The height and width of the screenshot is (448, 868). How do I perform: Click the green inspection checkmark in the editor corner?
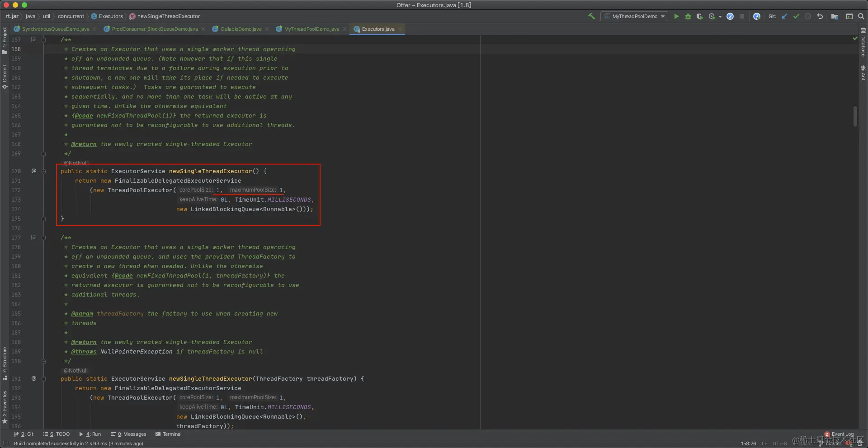(x=855, y=38)
